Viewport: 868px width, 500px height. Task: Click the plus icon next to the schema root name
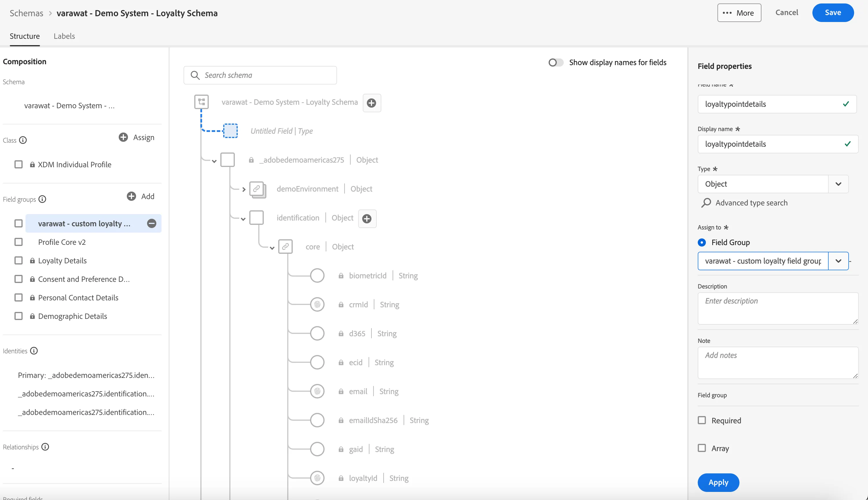coord(371,103)
